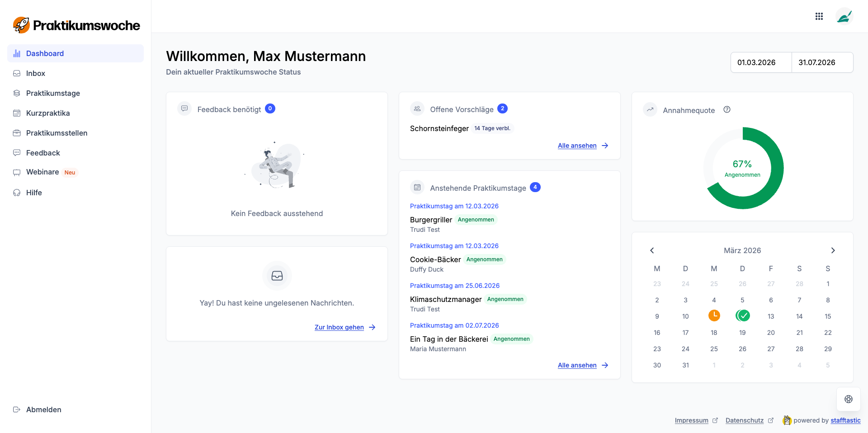Open the apps grid menu icon

click(819, 16)
